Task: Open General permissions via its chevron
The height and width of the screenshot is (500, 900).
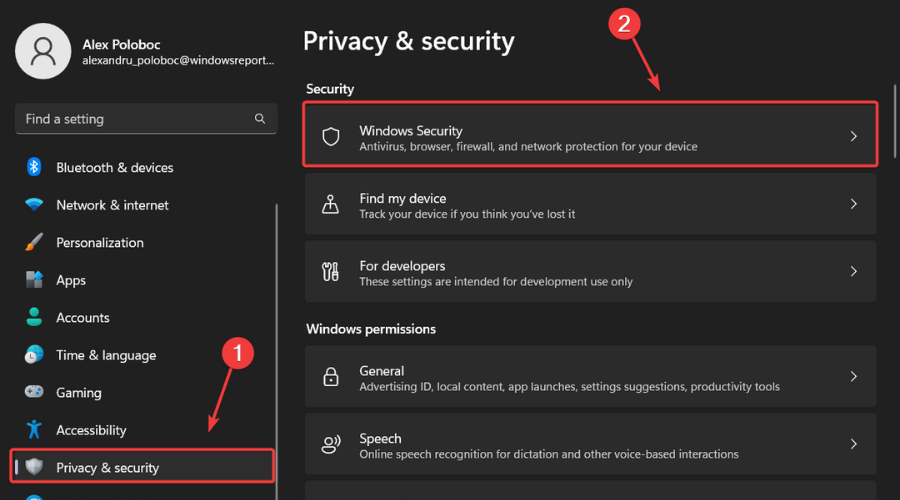Action: (854, 376)
